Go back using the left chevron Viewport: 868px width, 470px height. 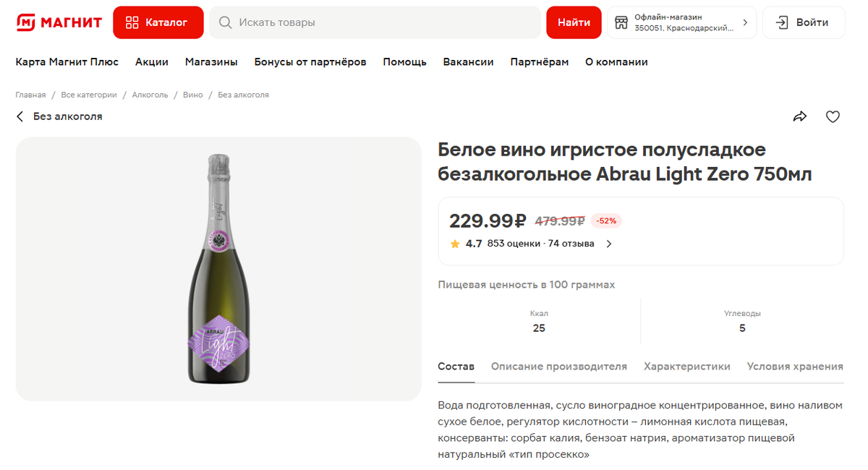point(20,116)
